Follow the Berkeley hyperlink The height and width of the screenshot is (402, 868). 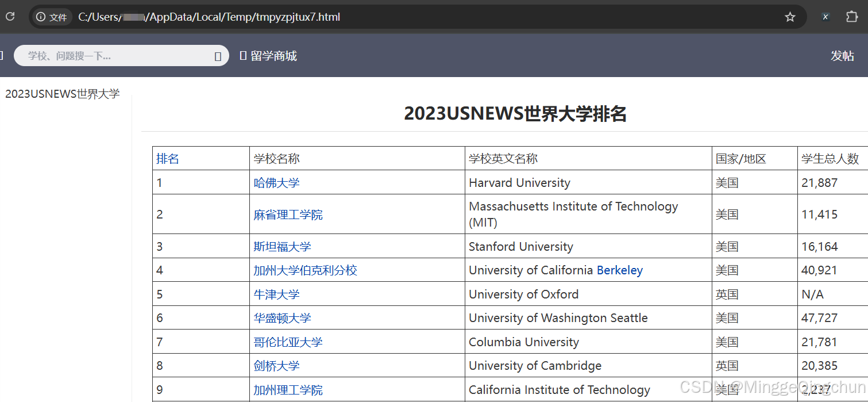click(620, 270)
